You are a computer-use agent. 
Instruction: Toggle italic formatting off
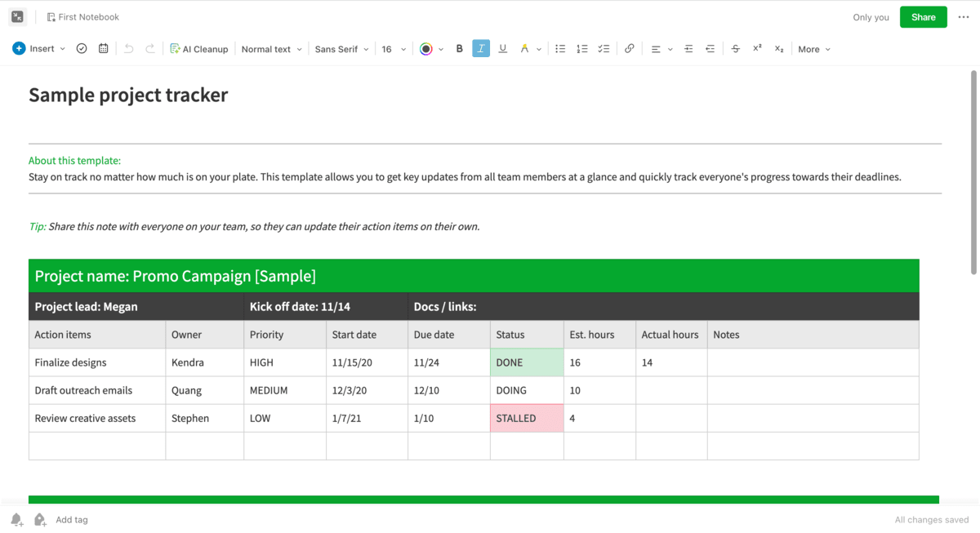point(481,49)
